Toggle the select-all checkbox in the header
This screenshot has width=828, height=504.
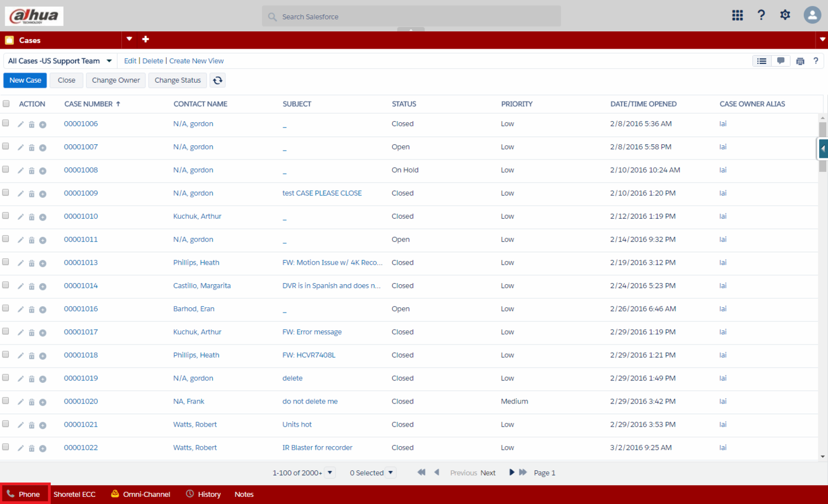coord(6,103)
